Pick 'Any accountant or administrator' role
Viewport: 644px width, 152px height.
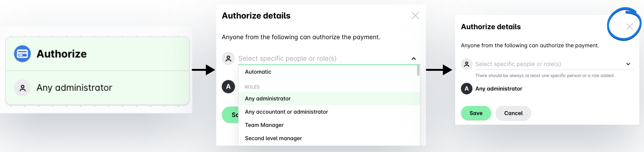tap(286, 112)
